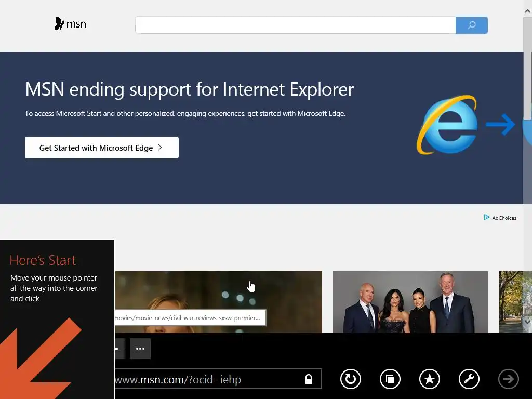Click Get Started with Microsoft Edge button
This screenshot has width=532, height=399.
pyautogui.click(x=102, y=148)
